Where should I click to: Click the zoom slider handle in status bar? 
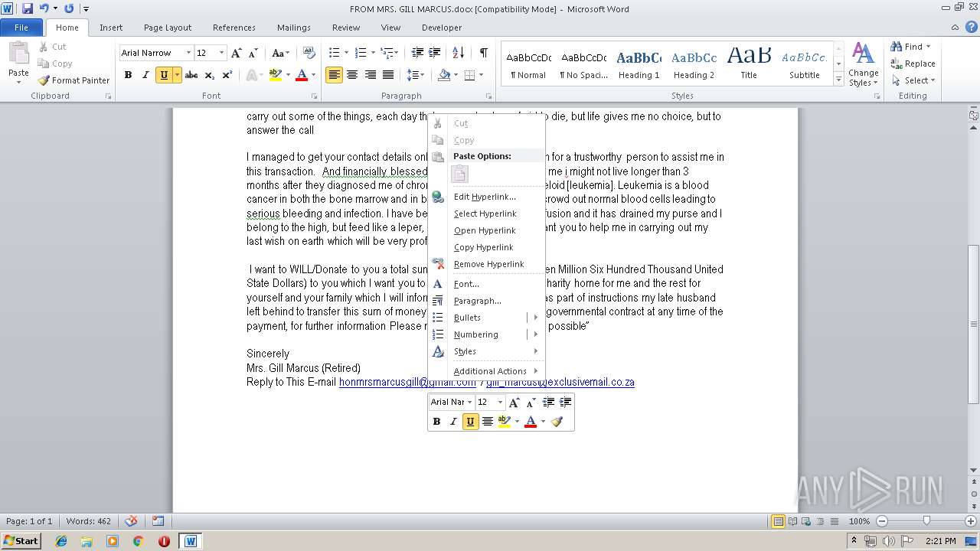[926, 521]
